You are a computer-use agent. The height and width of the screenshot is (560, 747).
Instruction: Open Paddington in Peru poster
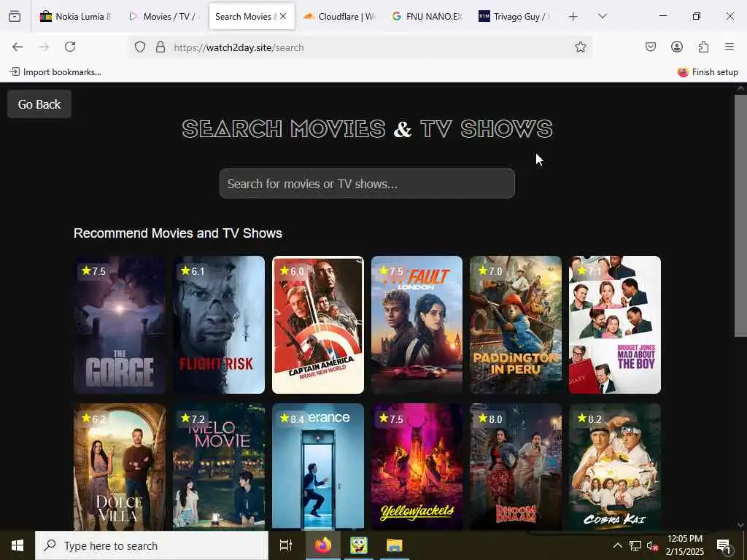[x=516, y=324]
